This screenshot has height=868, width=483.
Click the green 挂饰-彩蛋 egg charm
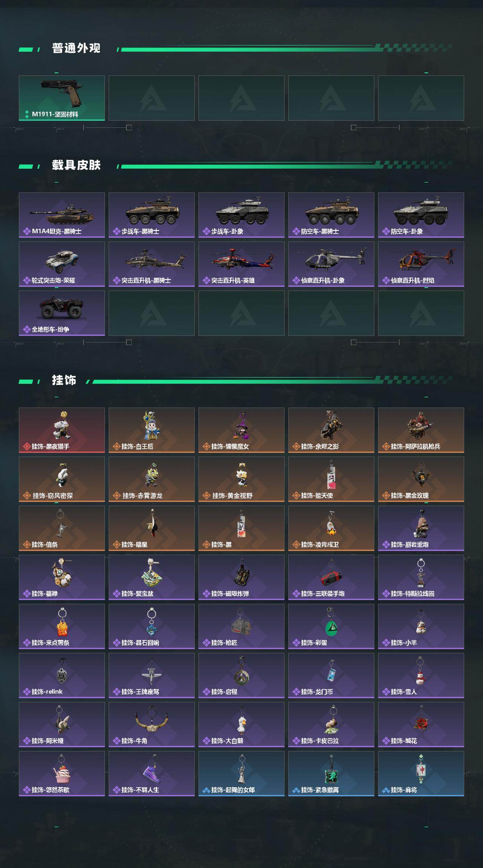point(331,626)
